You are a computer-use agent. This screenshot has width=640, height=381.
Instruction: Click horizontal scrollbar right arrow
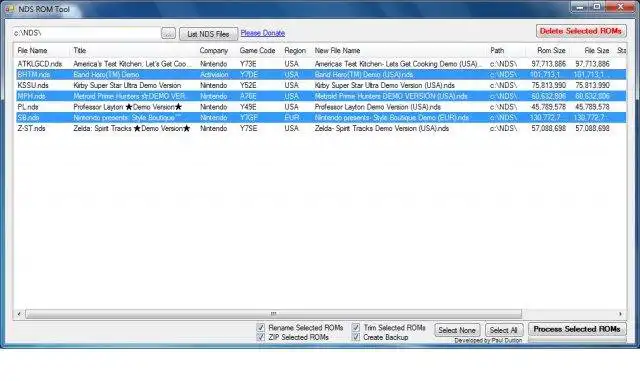coord(620,314)
